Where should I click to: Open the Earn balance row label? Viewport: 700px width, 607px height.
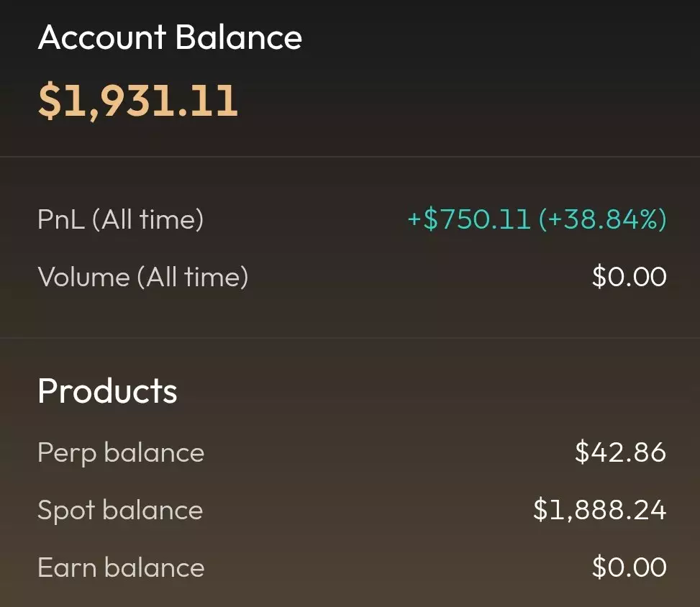(121, 567)
